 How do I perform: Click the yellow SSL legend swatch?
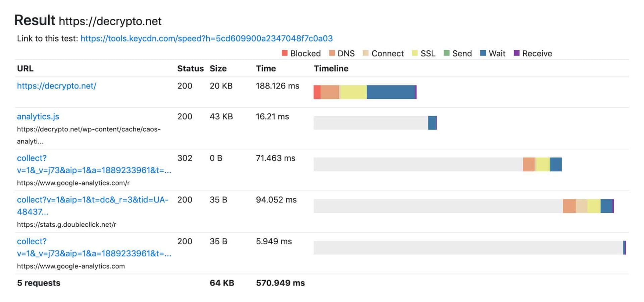(x=415, y=53)
